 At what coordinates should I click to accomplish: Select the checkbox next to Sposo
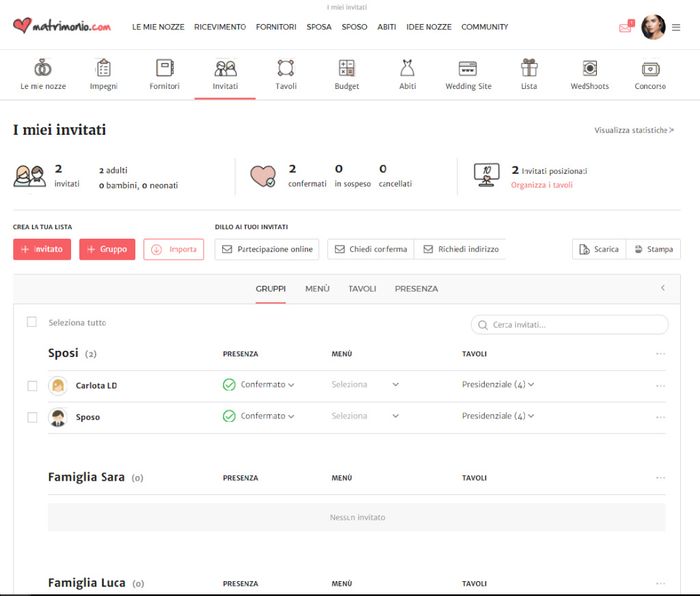tap(32, 417)
